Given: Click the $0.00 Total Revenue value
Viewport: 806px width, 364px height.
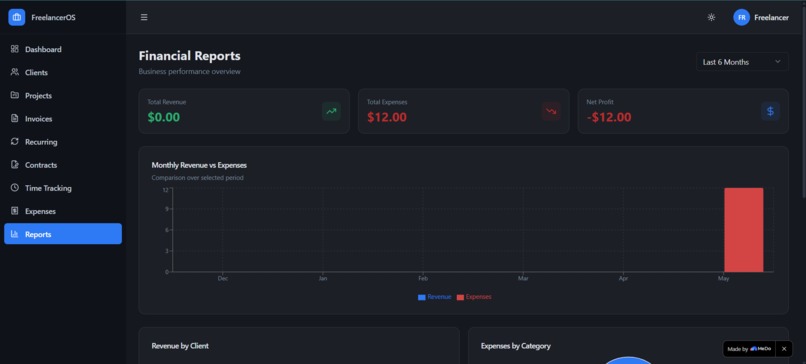Looking at the screenshot, I should point(163,117).
